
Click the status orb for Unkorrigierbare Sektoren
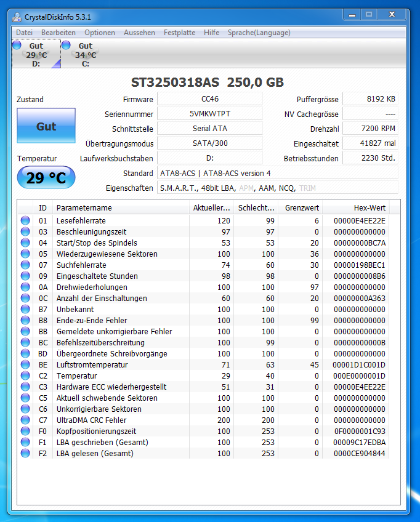pyautogui.click(x=25, y=409)
